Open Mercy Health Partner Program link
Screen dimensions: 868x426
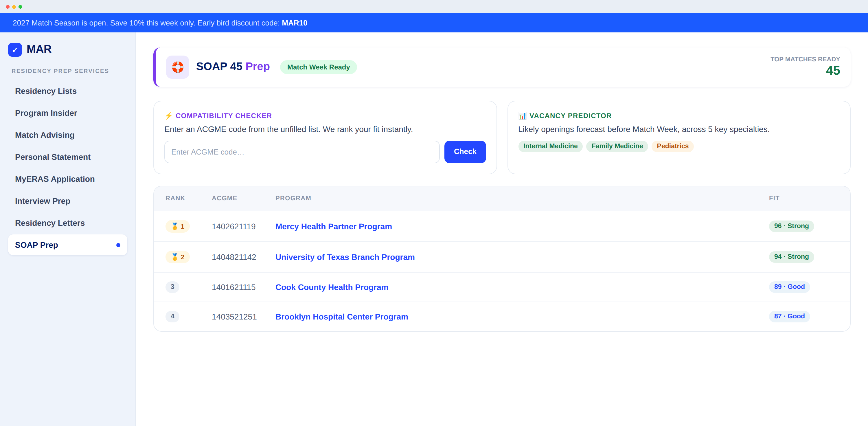coord(334,227)
